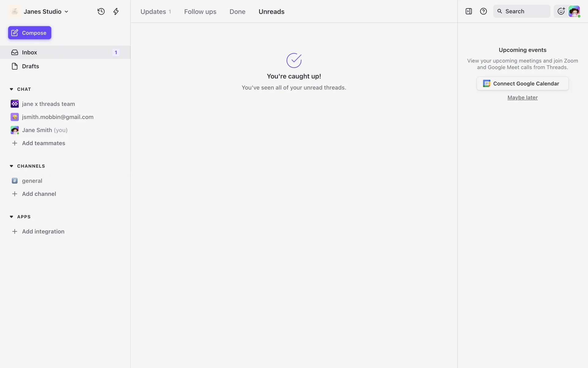Switch to the Follow ups tab

click(200, 12)
